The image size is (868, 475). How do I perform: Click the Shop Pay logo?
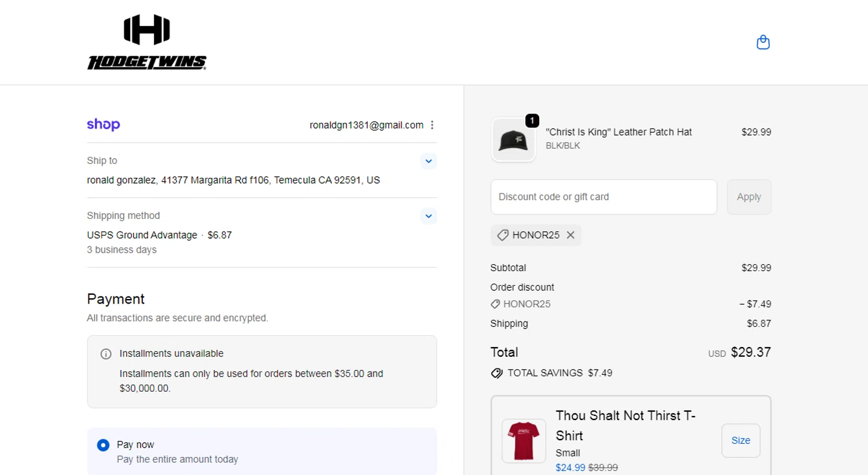pos(104,125)
